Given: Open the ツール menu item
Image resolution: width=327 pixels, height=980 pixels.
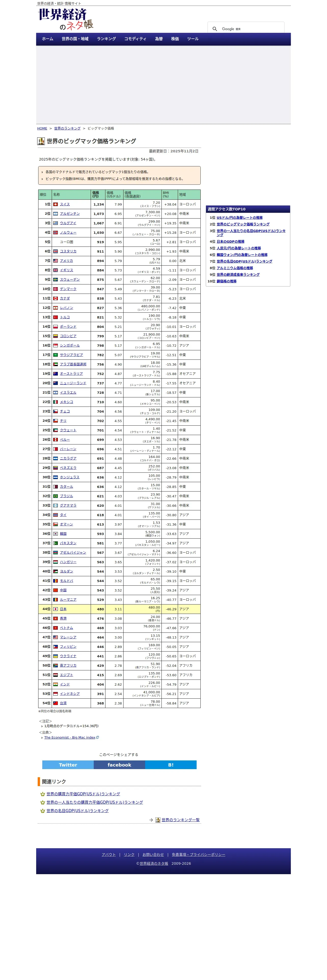Looking at the screenshot, I should point(193,39).
